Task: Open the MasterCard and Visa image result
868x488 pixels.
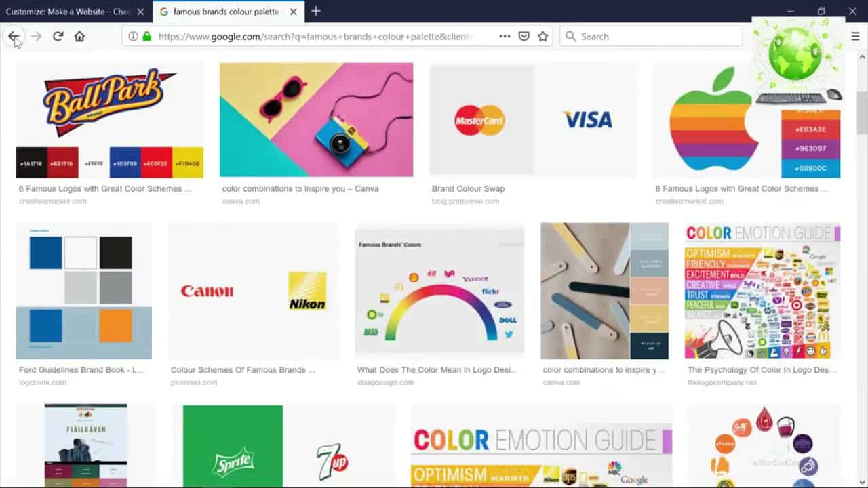Action: click(x=532, y=120)
